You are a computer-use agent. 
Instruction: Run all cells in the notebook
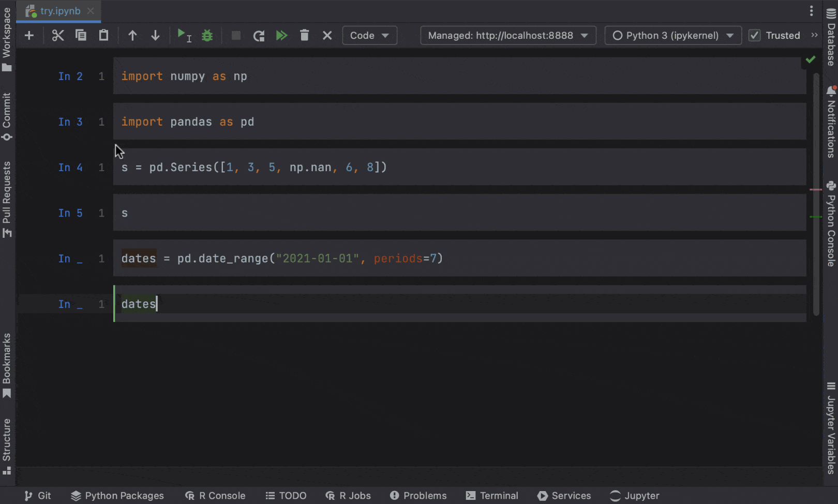click(281, 35)
